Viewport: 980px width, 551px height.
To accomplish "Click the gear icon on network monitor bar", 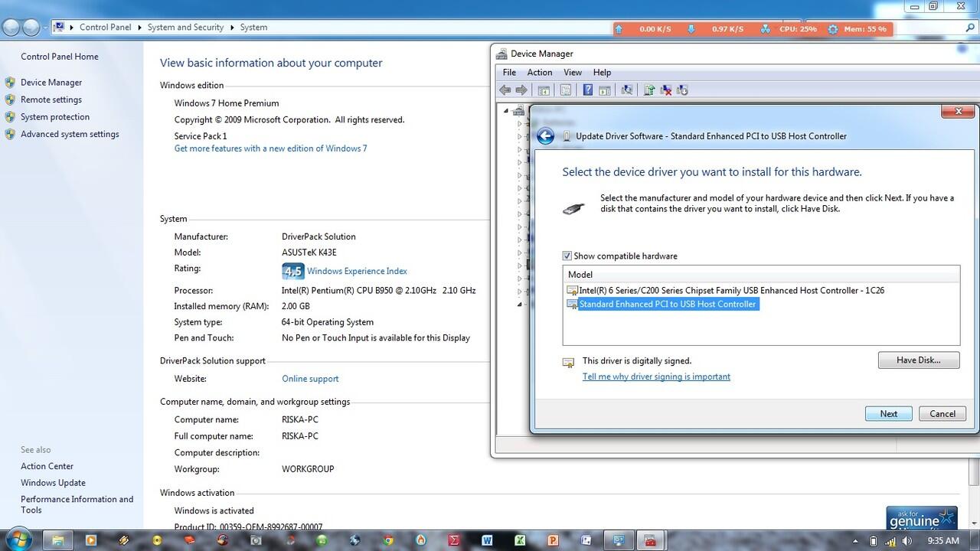I will (x=833, y=29).
